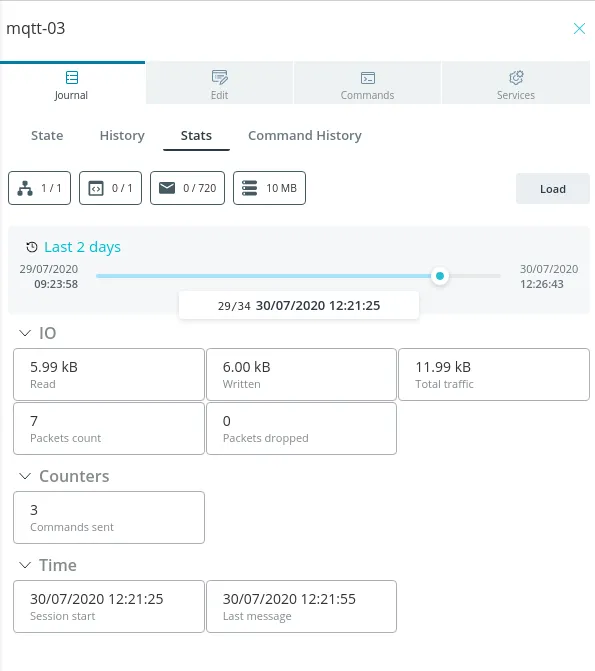This screenshot has width=595, height=671.
Task: Switch to the State sub-tab
Action: point(47,136)
